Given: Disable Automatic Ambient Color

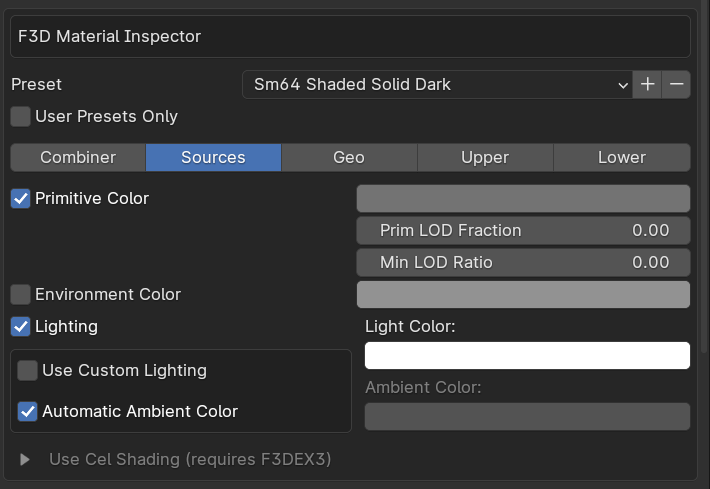Looking at the screenshot, I should coord(27,411).
